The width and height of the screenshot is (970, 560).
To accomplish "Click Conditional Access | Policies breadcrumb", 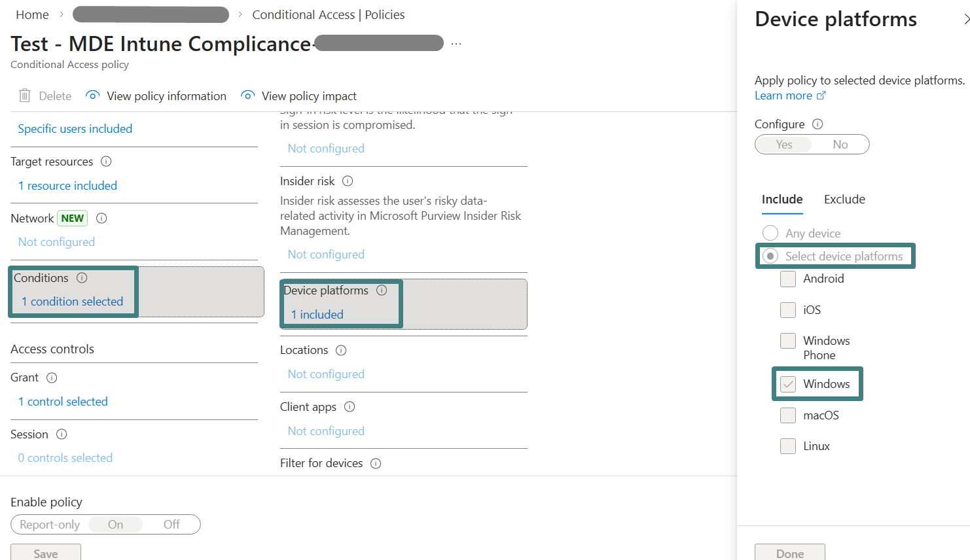I will pyautogui.click(x=328, y=14).
